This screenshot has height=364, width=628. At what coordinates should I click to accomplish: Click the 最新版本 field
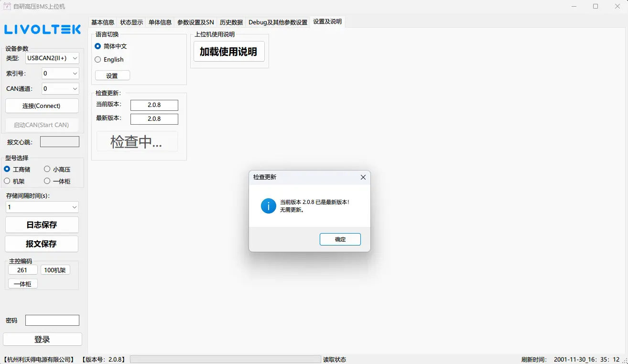154,119
